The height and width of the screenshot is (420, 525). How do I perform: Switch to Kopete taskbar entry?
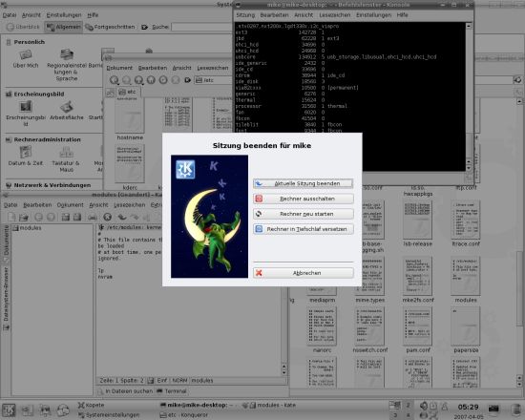pos(92,406)
